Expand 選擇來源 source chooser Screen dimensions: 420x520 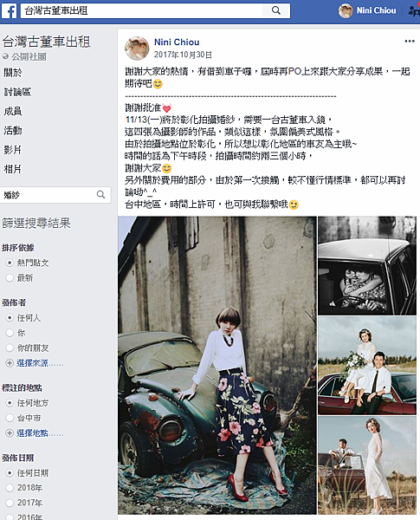pyautogui.click(x=40, y=363)
